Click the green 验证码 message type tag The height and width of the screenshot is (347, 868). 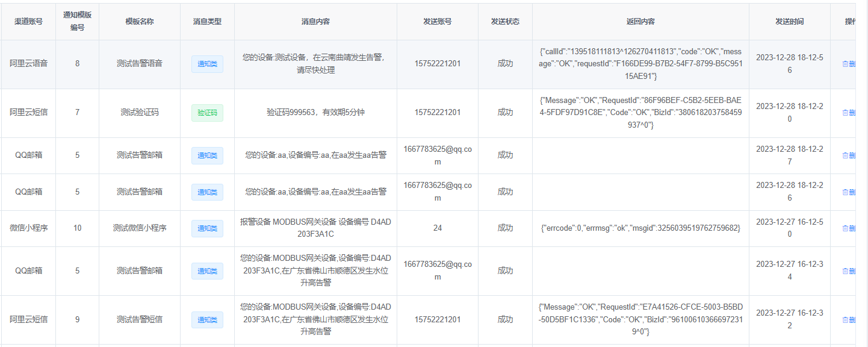pos(207,113)
